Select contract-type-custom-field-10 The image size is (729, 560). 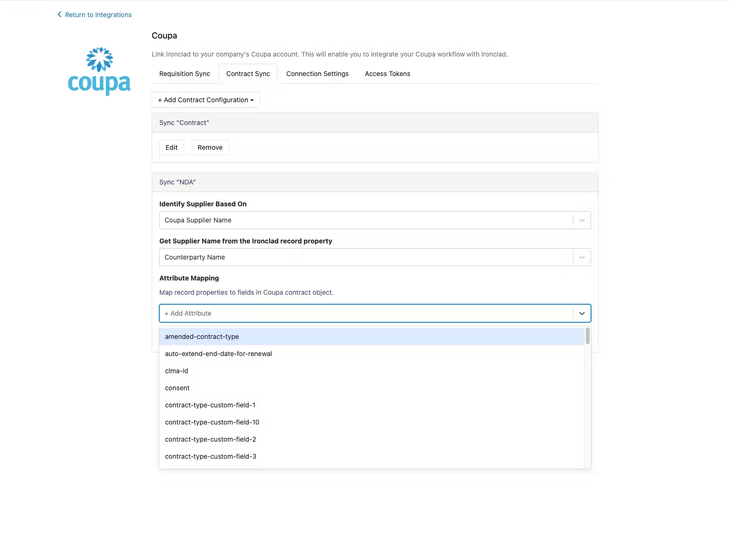tap(371, 422)
